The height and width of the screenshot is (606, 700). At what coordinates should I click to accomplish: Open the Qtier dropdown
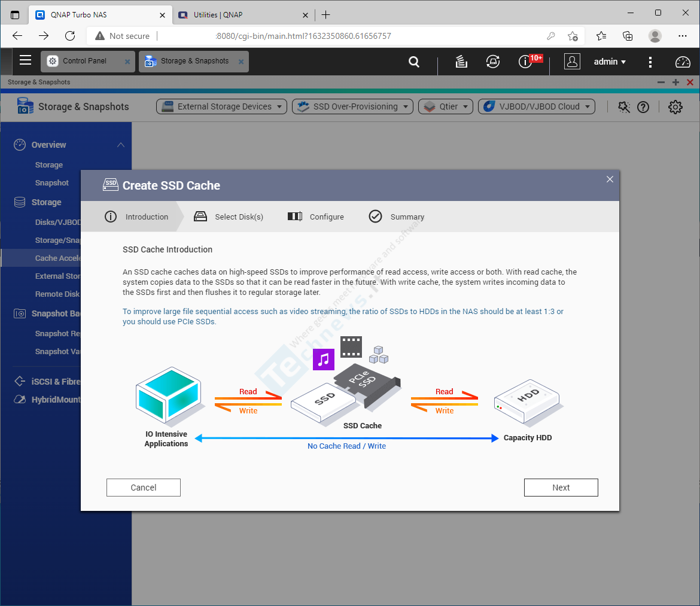tap(446, 106)
